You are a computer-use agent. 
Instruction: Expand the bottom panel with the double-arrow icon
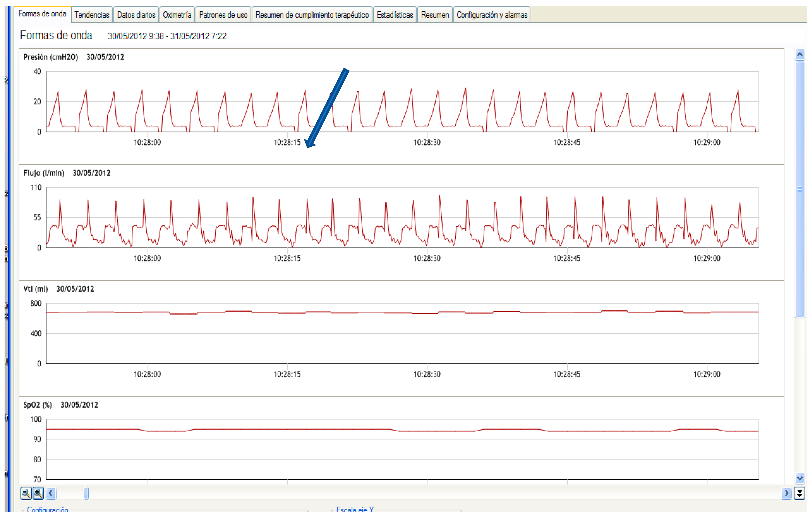799,493
